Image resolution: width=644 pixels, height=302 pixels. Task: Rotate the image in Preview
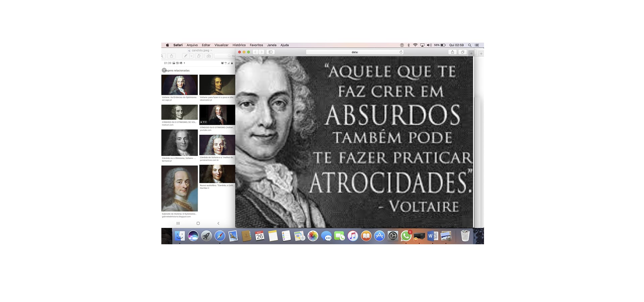199,56
